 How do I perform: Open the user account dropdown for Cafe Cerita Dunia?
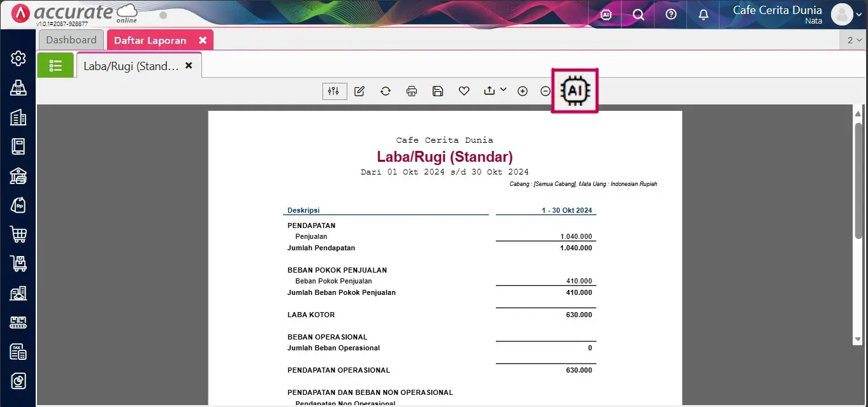(x=858, y=15)
